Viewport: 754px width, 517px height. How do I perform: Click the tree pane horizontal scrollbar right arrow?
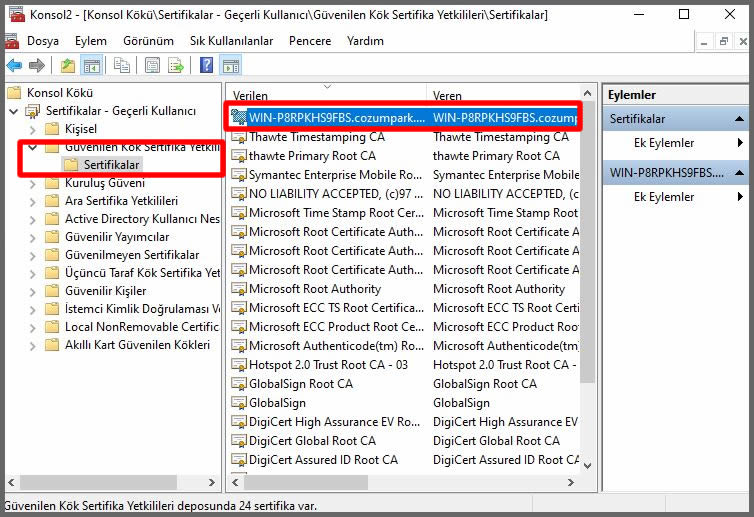click(x=212, y=482)
